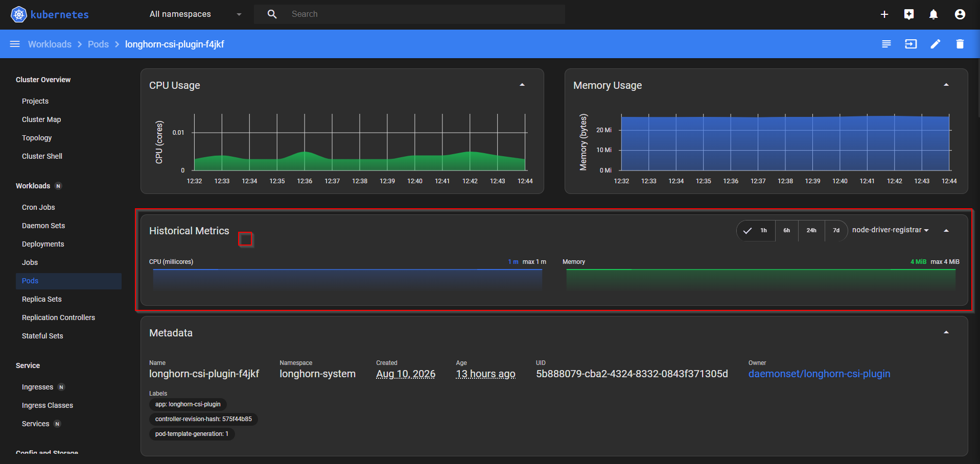Screen dimensions: 980x464
Task: Collapse the CPU Usage card
Action: click(x=522, y=85)
